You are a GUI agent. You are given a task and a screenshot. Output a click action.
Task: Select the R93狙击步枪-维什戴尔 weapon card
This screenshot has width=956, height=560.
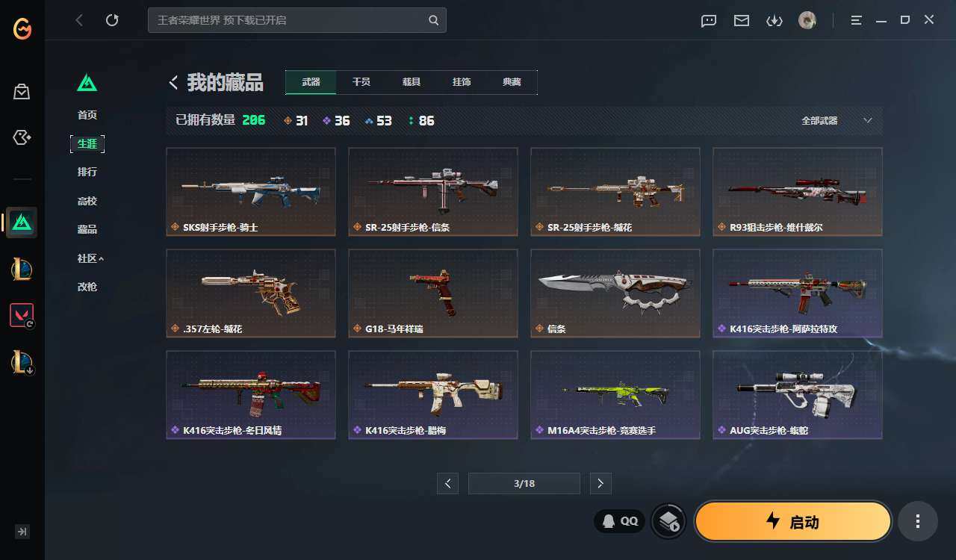pos(798,192)
